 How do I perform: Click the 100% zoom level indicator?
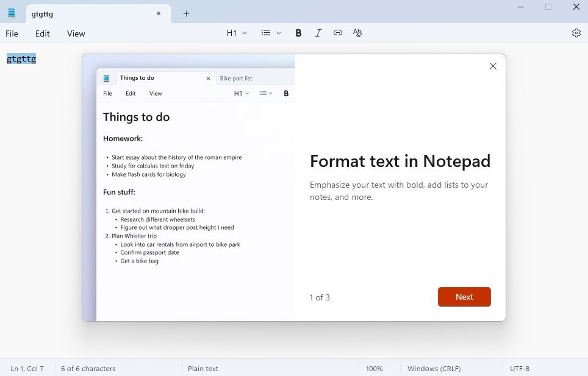click(x=375, y=369)
